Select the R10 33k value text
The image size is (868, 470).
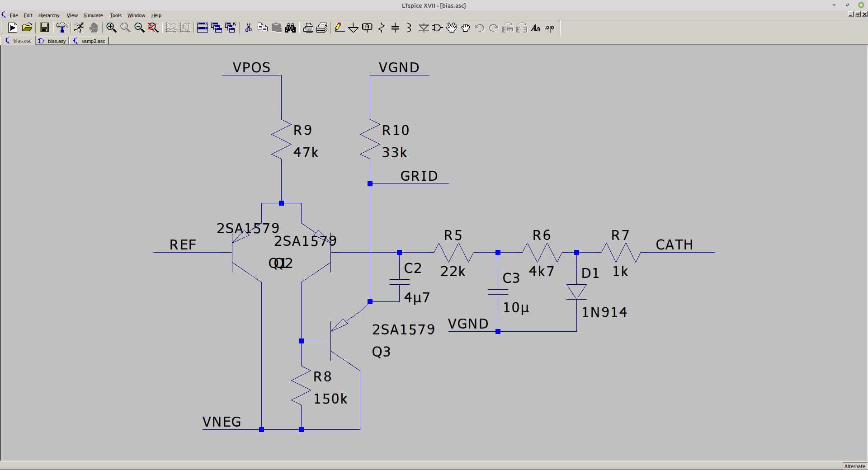coord(394,152)
